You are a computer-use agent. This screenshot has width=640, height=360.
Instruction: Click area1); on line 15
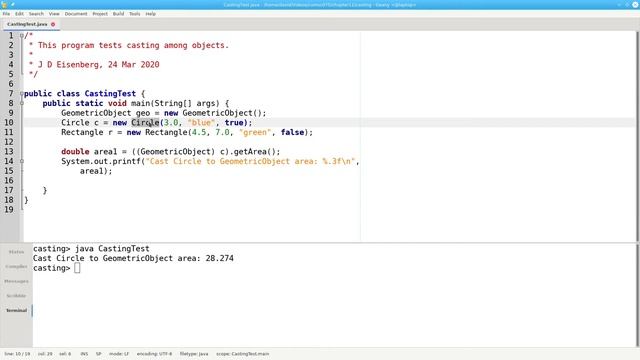coord(96,171)
